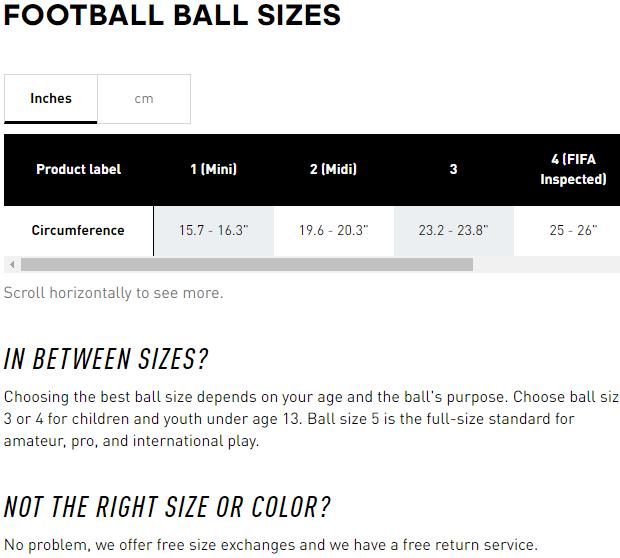Switch to the Inches tab
The image size is (620, 558).
pyautogui.click(x=51, y=99)
